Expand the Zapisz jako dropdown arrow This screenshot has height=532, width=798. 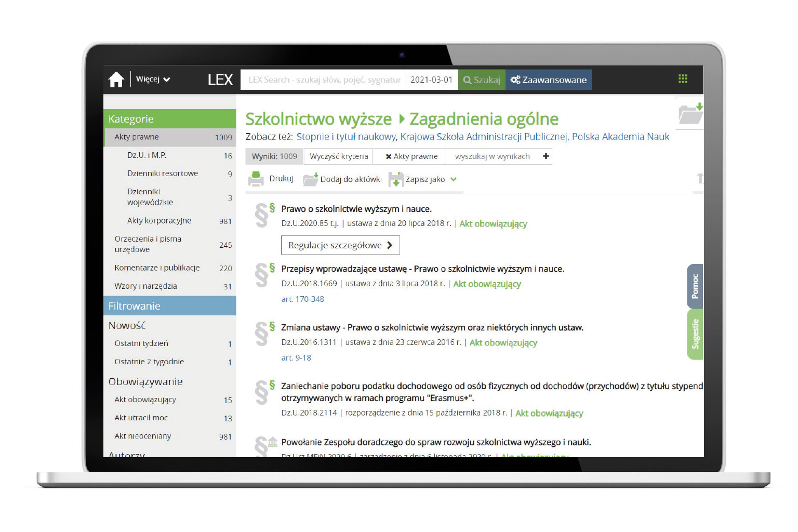pos(454,179)
